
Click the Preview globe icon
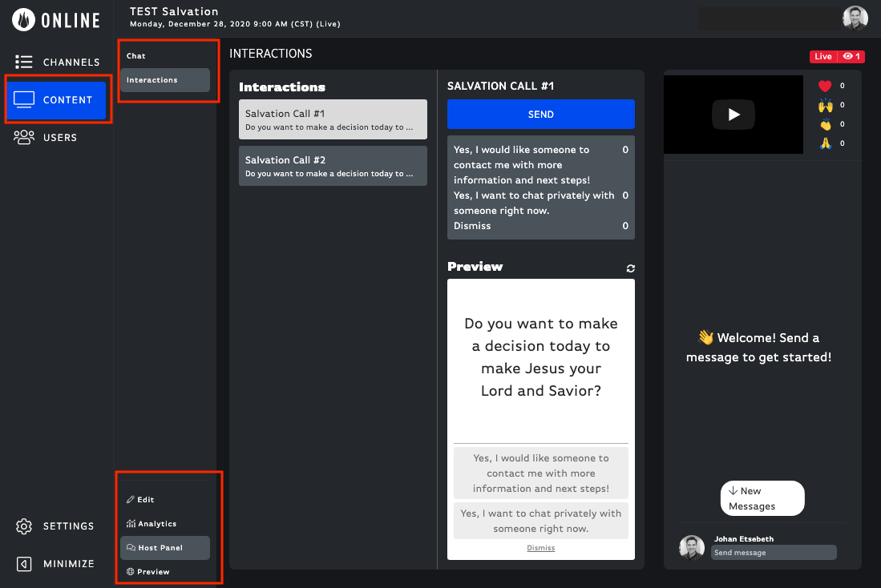click(131, 572)
